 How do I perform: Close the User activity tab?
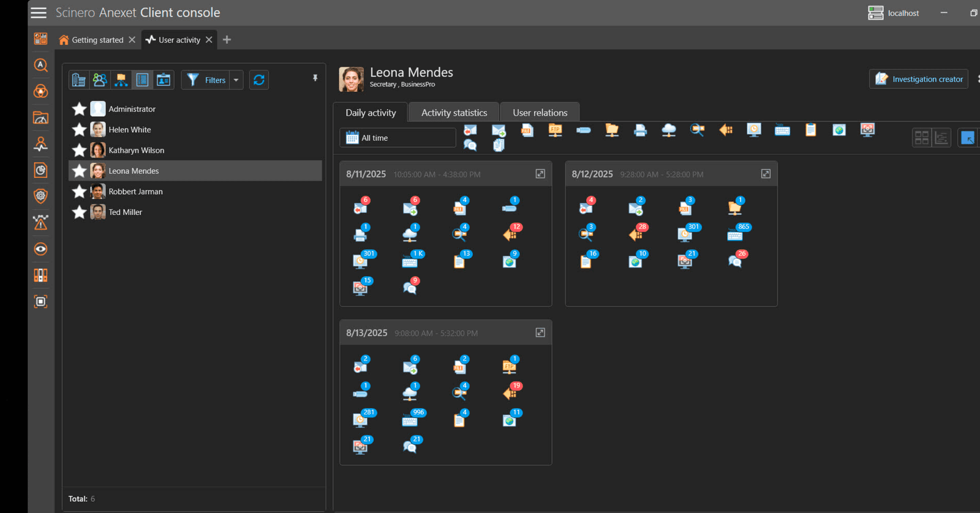click(209, 40)
